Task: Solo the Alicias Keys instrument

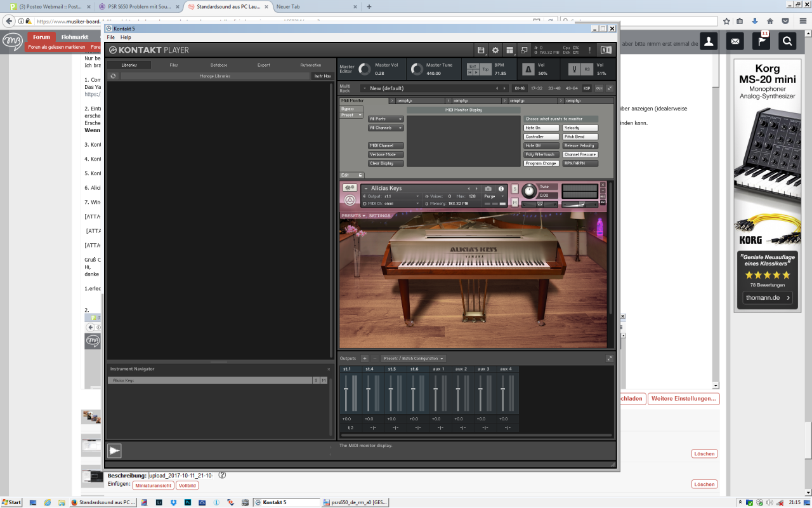Action: point(514,189)
